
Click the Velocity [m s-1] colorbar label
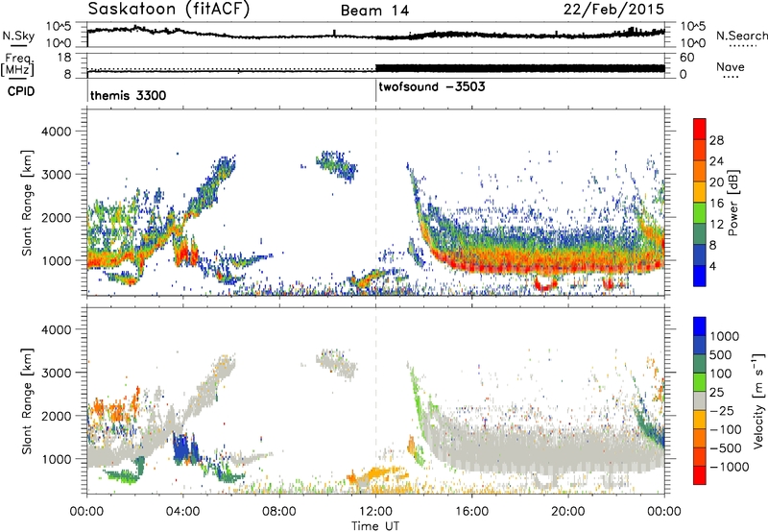pos(758,399)
